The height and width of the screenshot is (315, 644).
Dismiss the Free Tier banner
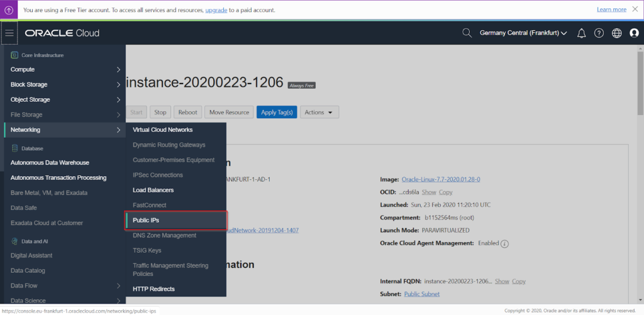636,10
